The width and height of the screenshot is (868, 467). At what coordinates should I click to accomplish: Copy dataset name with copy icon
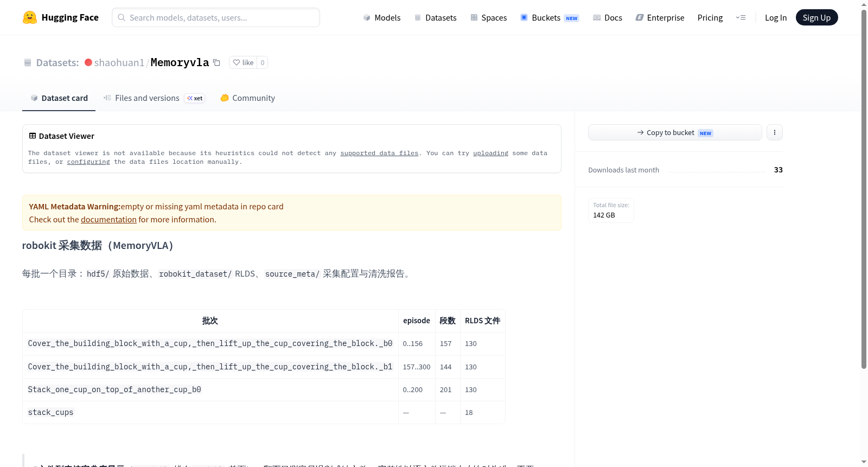click(216, 62)
